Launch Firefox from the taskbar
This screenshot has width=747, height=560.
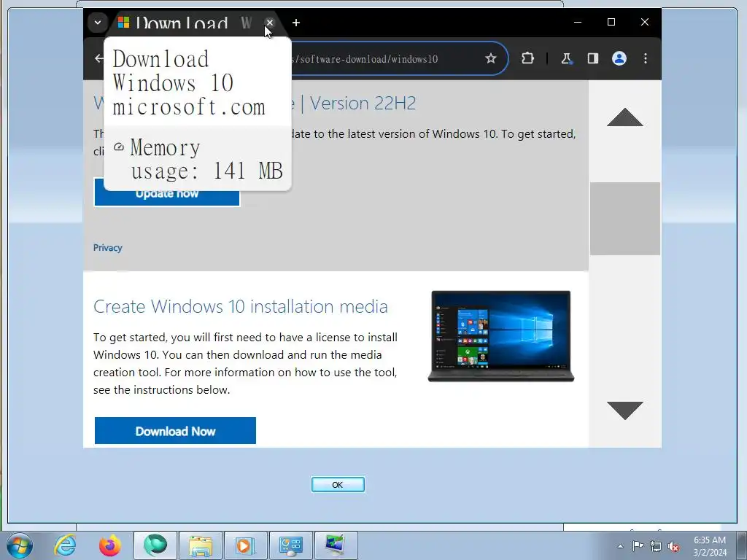(x=110, y=545)
